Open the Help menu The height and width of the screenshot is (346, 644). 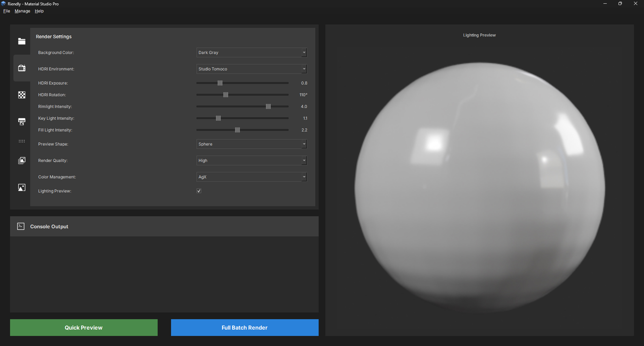tap(39, 11)
